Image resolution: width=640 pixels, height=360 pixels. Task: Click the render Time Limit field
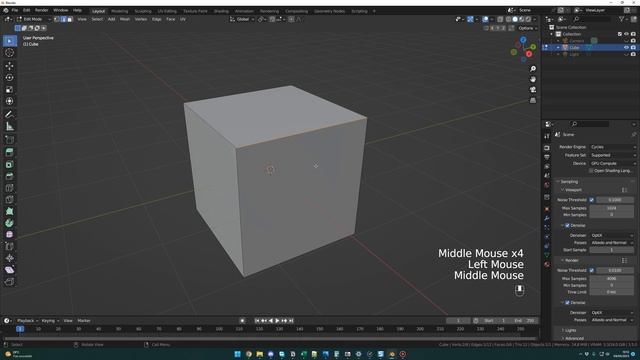611,292
